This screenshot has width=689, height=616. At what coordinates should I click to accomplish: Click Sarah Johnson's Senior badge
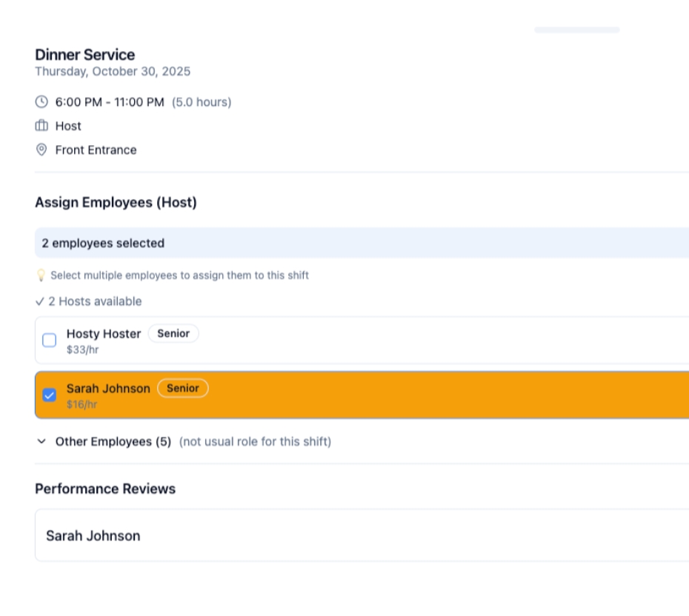(x=183, y=389)
